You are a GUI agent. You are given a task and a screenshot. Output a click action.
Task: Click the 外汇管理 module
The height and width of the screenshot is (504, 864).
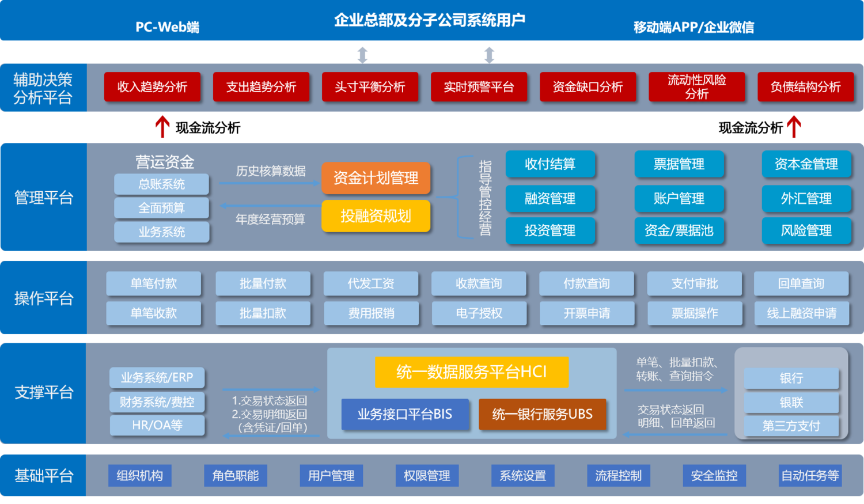(x=806, y=199)
